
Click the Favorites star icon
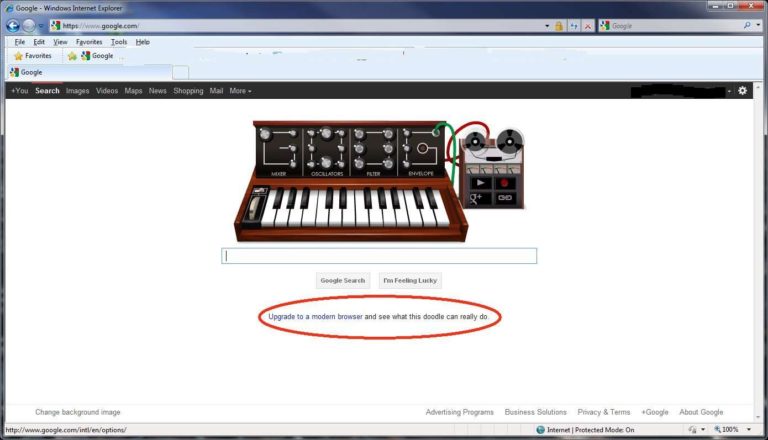pyautogui.click(x=18, y=56)
